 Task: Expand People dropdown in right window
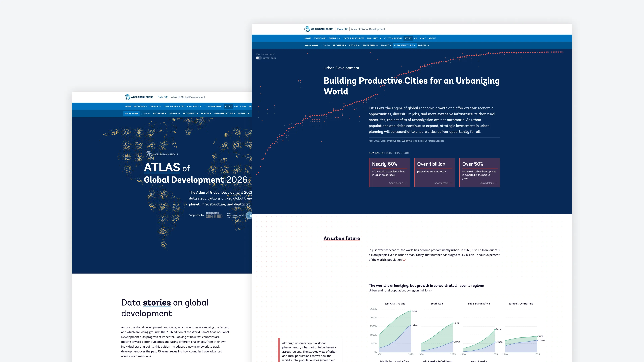point(354,45)
